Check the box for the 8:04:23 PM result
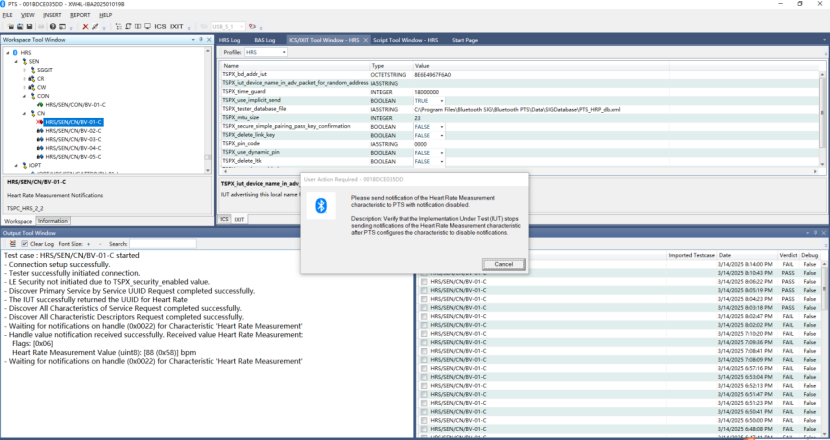The width and height of the screenshot is (830, 440). 424,299
